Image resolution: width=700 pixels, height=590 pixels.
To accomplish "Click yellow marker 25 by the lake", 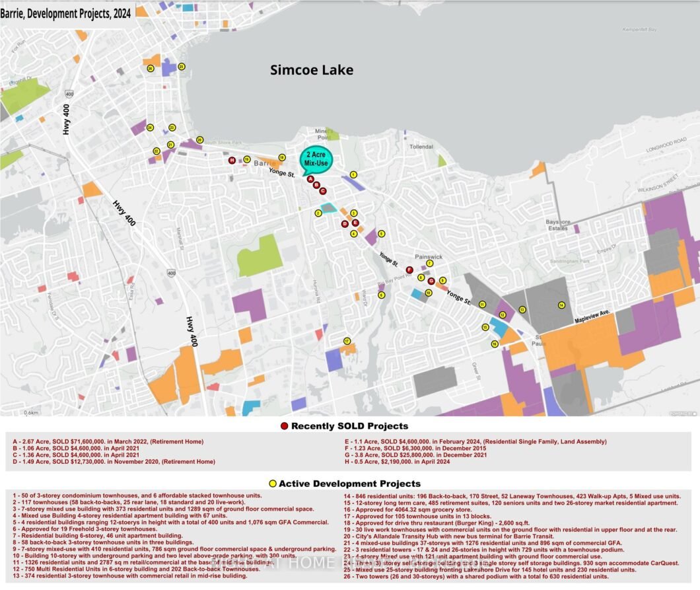I will tap(181, 67).
